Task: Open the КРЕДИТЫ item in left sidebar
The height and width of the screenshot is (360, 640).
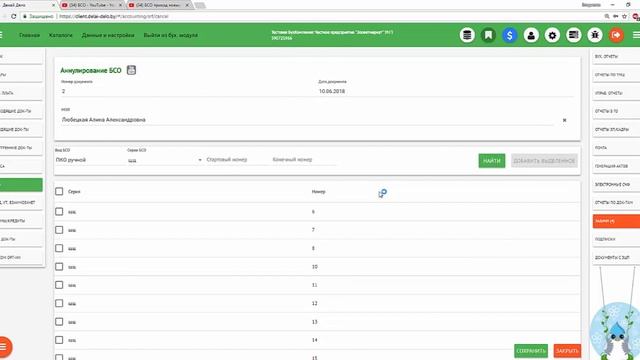Action: pos(21,221)
